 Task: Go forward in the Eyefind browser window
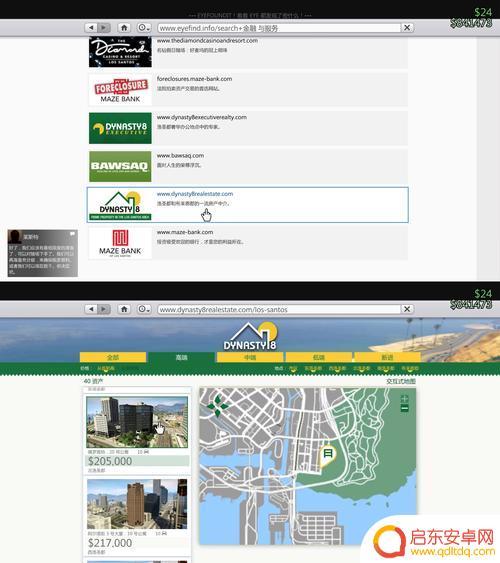[x=104, y=28]
